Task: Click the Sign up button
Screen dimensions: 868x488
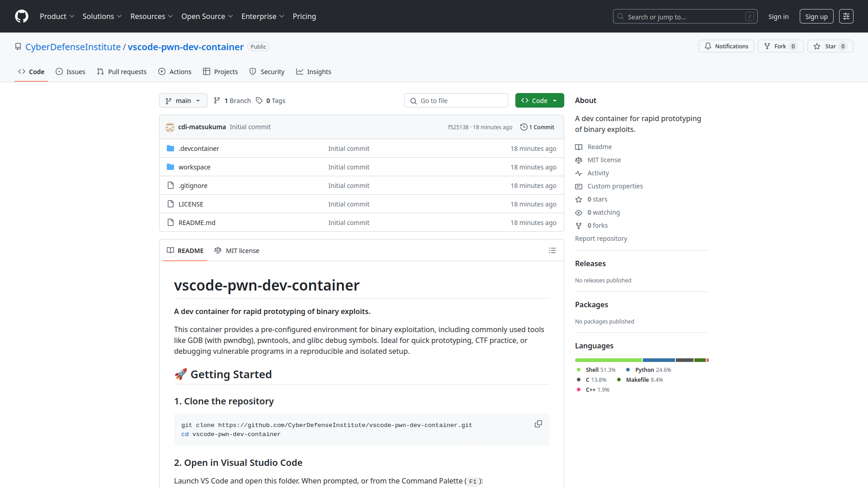Action: click(816, 16)
